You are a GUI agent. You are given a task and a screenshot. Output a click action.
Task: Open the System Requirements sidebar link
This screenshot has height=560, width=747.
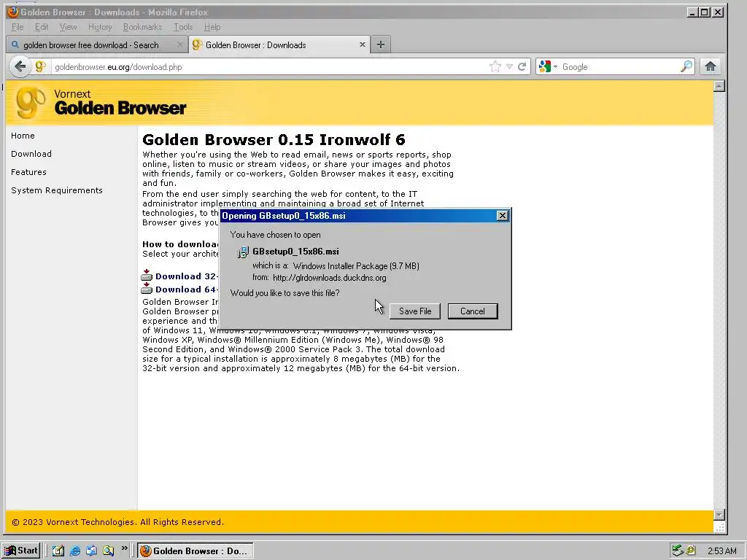coord(57,190)
